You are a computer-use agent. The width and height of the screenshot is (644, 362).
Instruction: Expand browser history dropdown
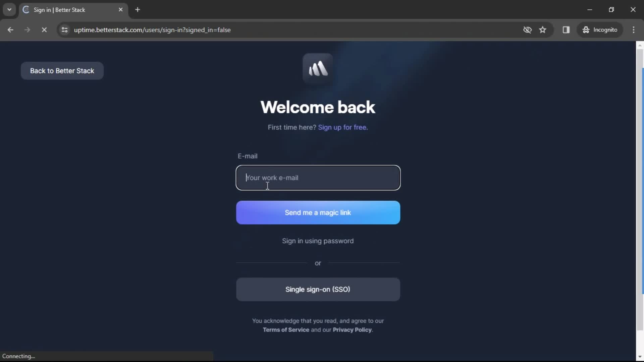pyautogui.click(x=9, y=9)
